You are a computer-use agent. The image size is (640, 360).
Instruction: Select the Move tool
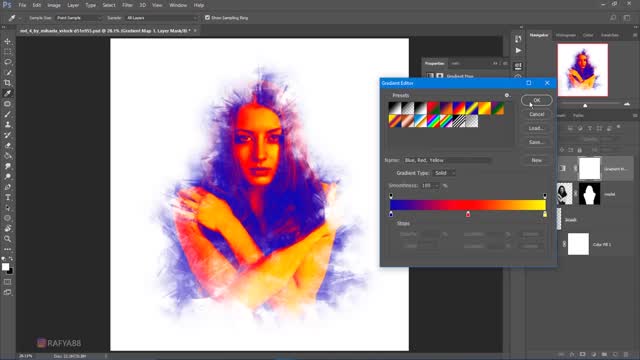pyautogui.click(x=7, y=41)
